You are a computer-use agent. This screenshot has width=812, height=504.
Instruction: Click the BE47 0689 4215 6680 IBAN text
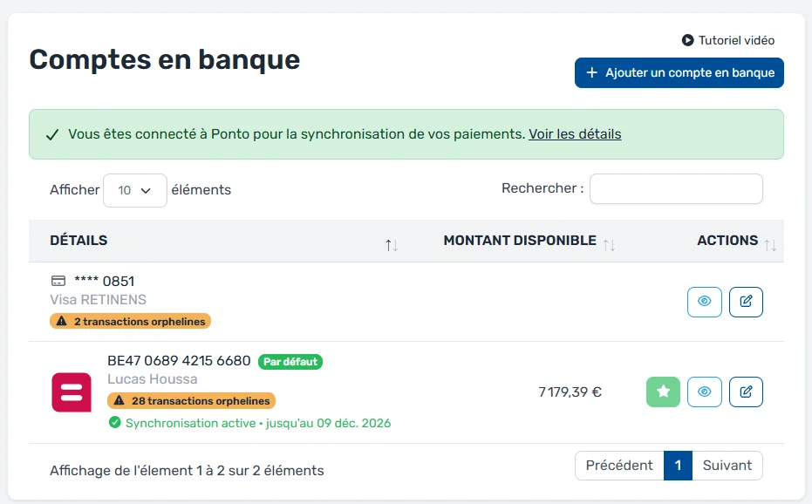(179, 360)
